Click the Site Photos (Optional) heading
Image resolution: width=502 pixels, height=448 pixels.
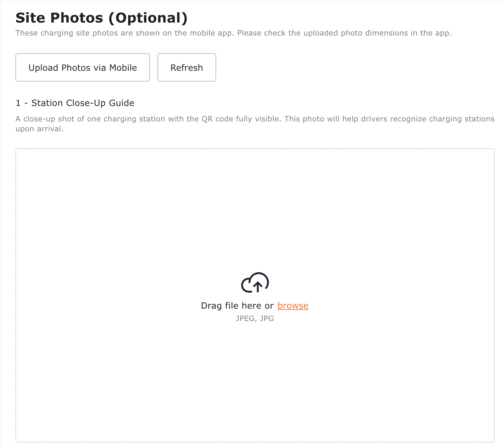pos(102,18)
